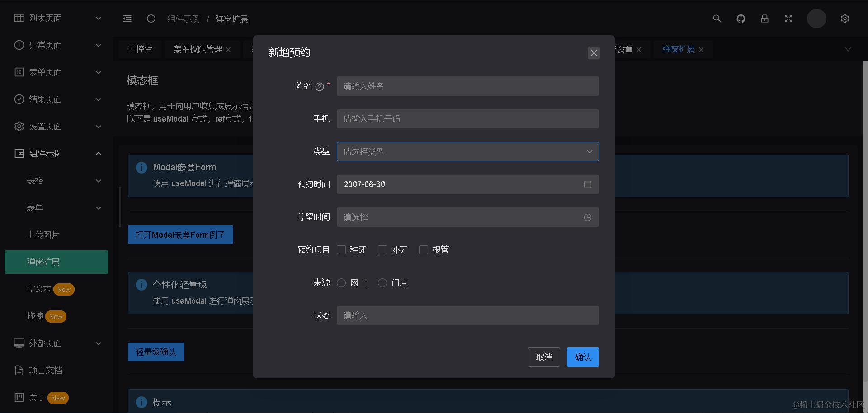Check the 补牙 checkbox
The image size is (868, 413).
tap(382, 250)
